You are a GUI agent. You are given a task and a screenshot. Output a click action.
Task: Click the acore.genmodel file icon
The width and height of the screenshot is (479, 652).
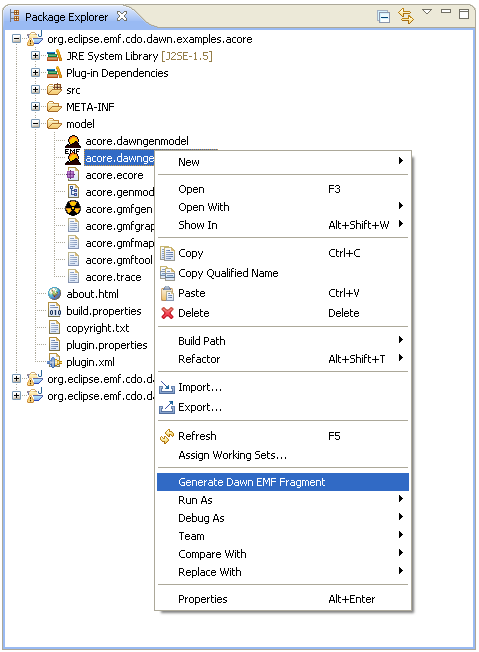[x=73, y=192]
